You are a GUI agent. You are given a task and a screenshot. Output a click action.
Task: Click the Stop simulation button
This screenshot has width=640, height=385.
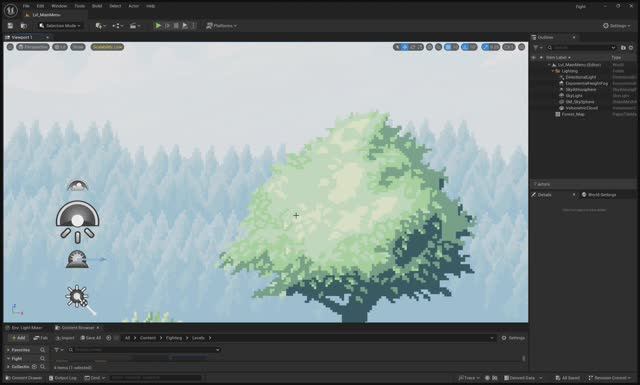click(x=176, y=26)
